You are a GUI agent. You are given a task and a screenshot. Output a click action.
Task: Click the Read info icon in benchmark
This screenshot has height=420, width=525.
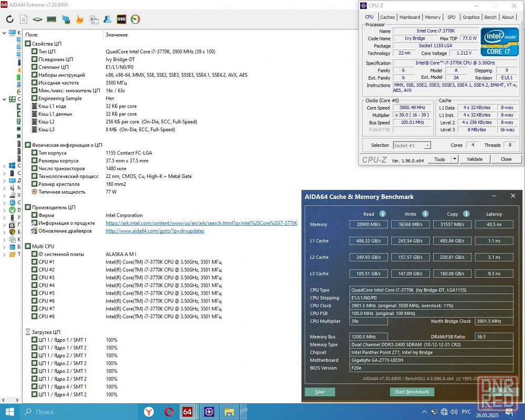(382, 214)
